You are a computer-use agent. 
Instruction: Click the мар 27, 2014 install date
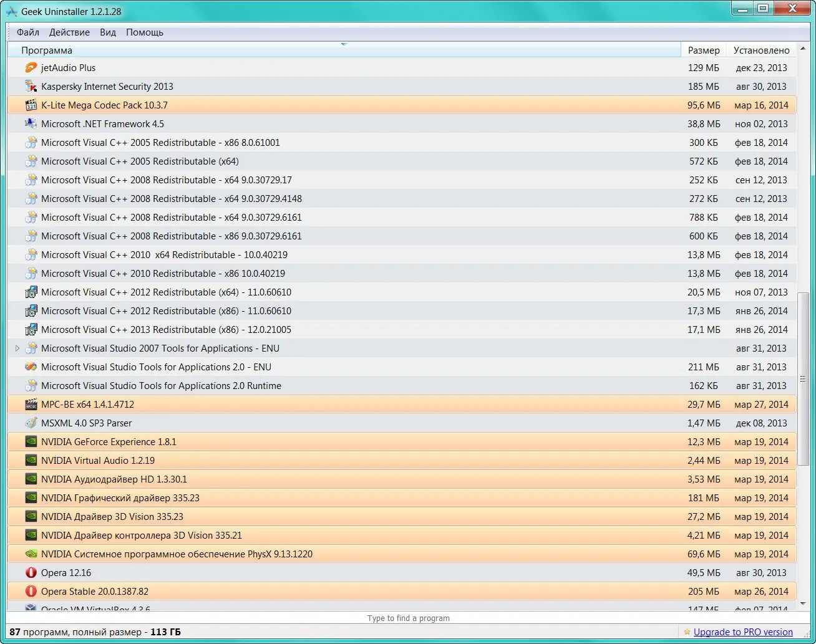click(761, 404)
